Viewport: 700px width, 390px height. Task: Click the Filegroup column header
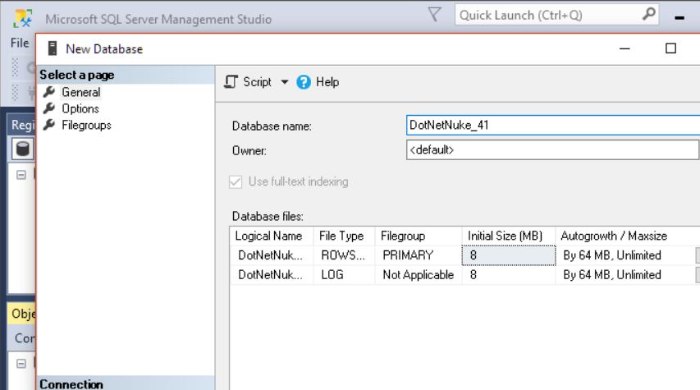point(418,236)
